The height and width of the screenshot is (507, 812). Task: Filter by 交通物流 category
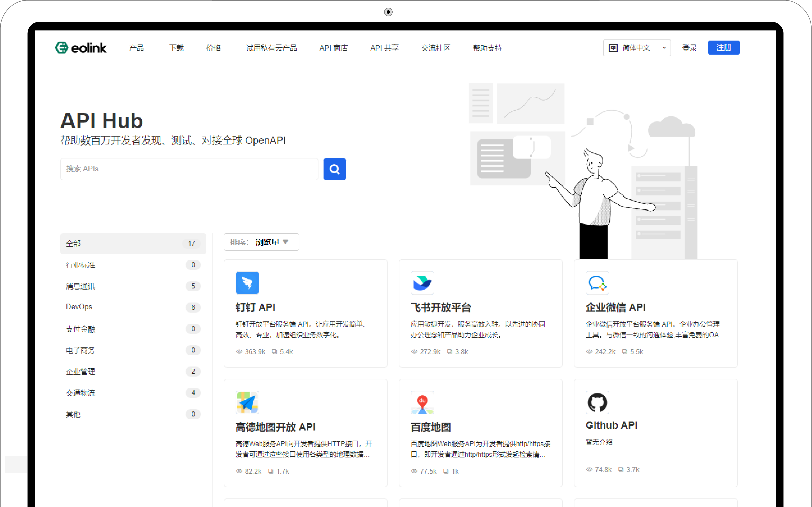point(80,393)
